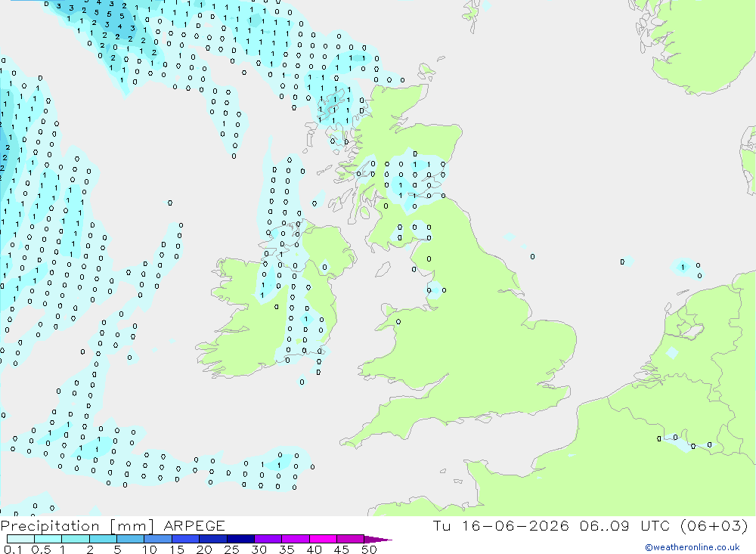The width and height of the screenshot is (756, 554).
Task: Pick the 15–20 mm blue legend box
Action: (186, 539)
